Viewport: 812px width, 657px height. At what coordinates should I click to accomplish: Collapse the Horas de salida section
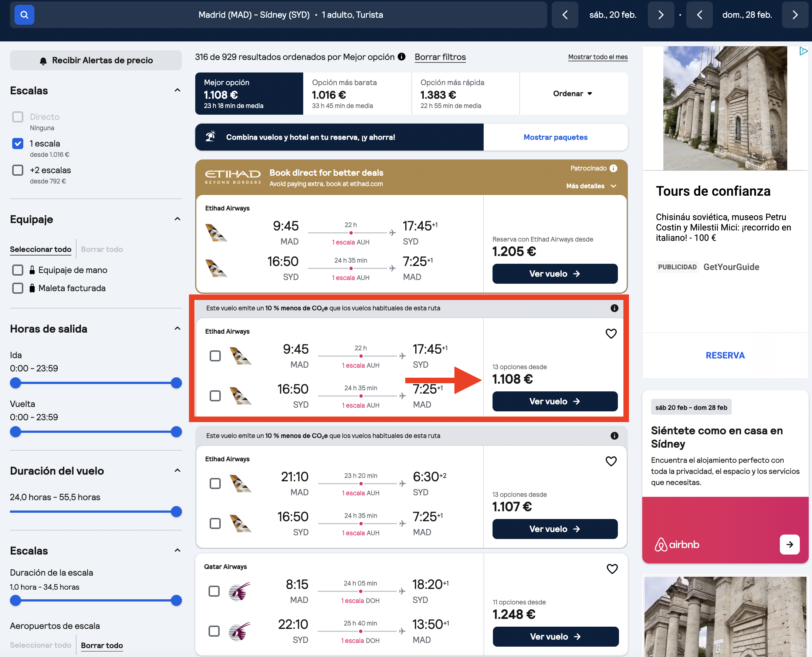[177, 328]
